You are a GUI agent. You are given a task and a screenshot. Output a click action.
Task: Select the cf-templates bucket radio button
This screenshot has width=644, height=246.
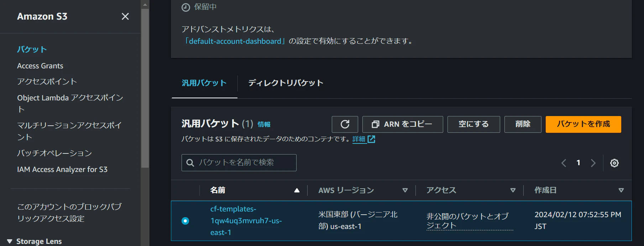(185, 221)
